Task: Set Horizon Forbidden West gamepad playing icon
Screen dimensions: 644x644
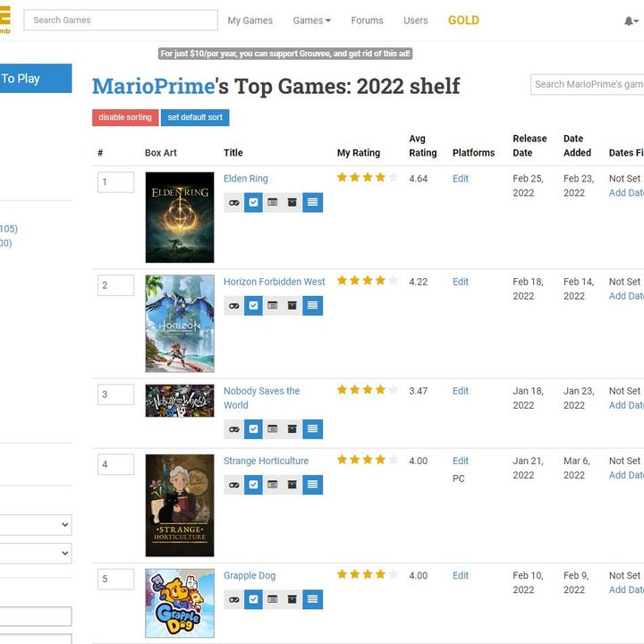Action: (233, 306)
